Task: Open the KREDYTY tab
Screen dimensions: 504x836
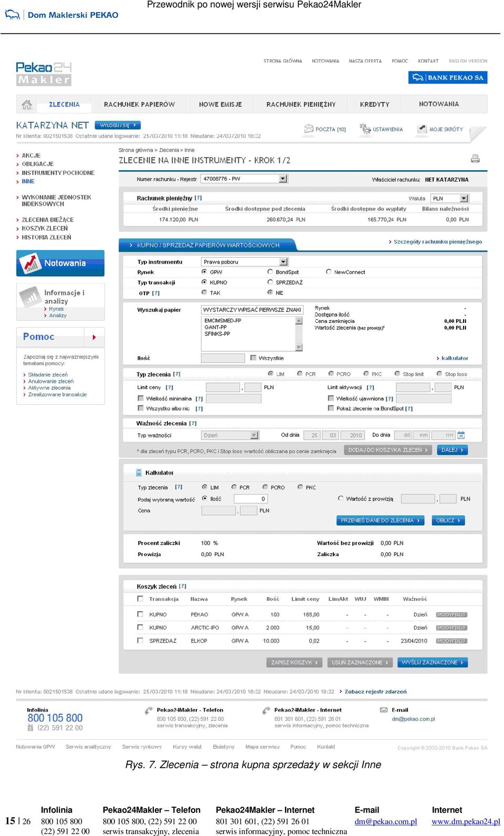Action: (375, 104)
